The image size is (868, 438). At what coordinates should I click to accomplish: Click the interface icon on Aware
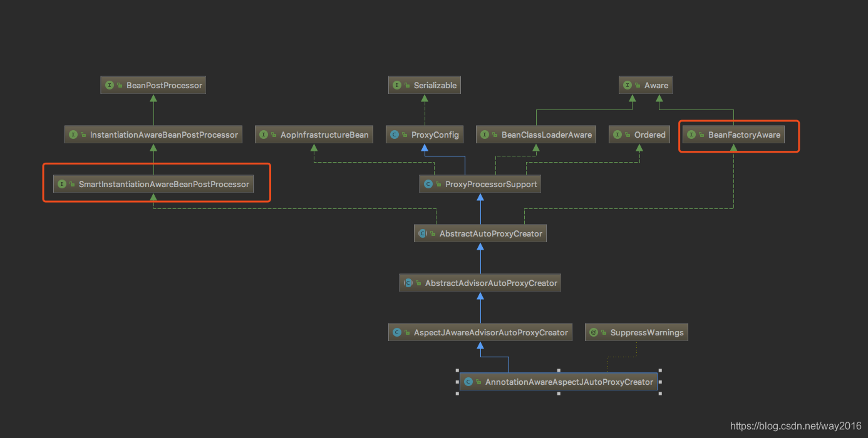click(x=628, y=85)
